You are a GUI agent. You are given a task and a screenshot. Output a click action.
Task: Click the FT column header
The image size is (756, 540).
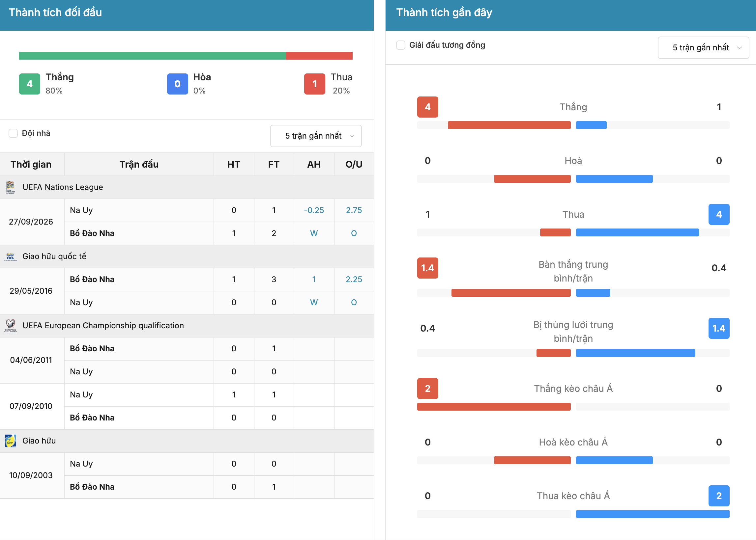click(x=274, y=164)
